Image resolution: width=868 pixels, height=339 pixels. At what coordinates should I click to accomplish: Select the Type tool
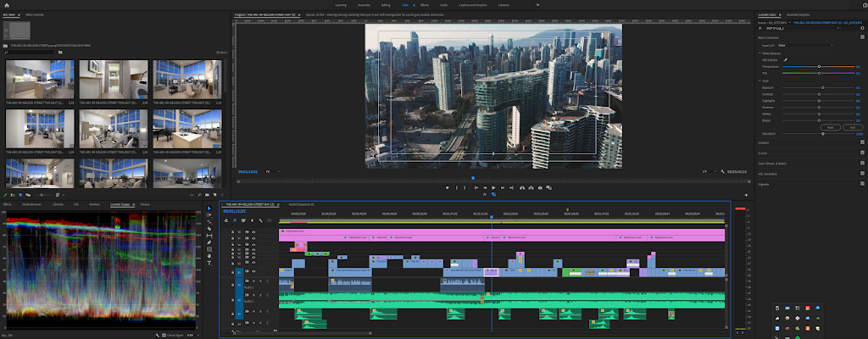[x=209, y=263]
